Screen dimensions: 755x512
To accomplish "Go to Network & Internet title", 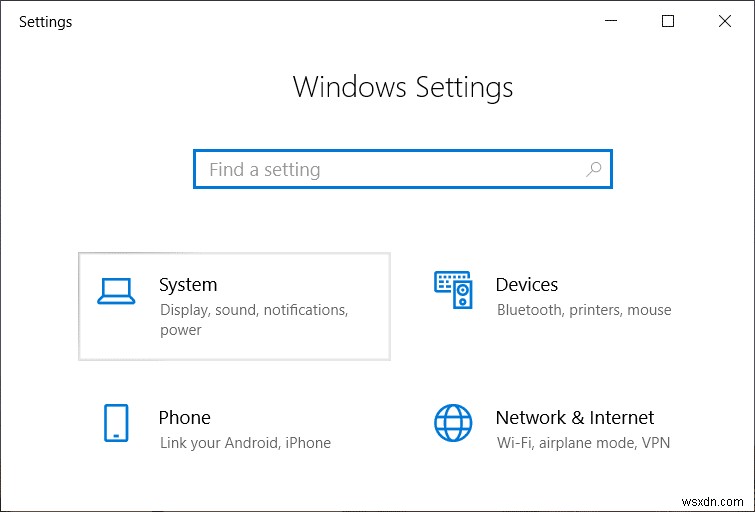I will [575, 417].
